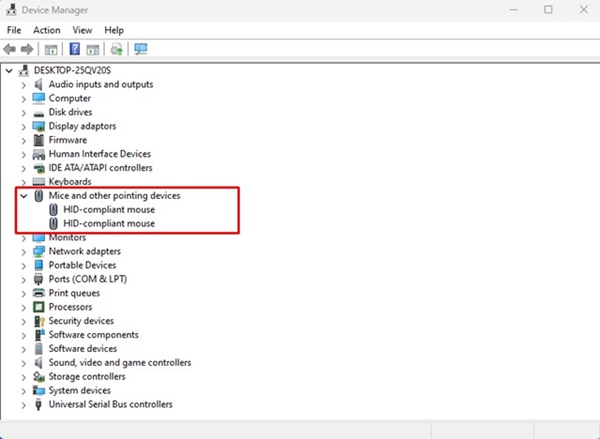Maximize the Device Manager window
600x439 pixels.
click(548, 10)
